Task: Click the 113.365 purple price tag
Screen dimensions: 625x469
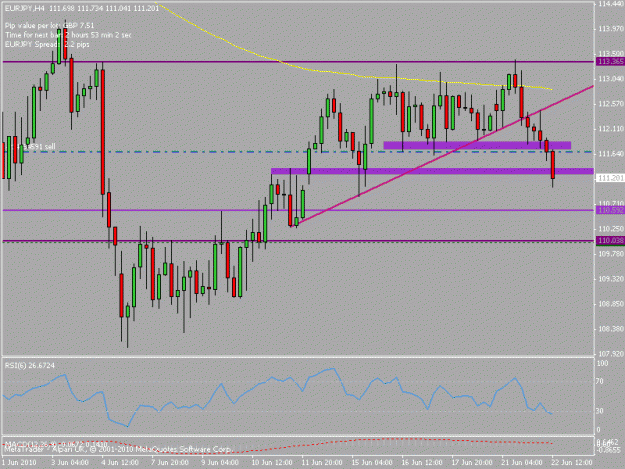Action: (610, 61)
